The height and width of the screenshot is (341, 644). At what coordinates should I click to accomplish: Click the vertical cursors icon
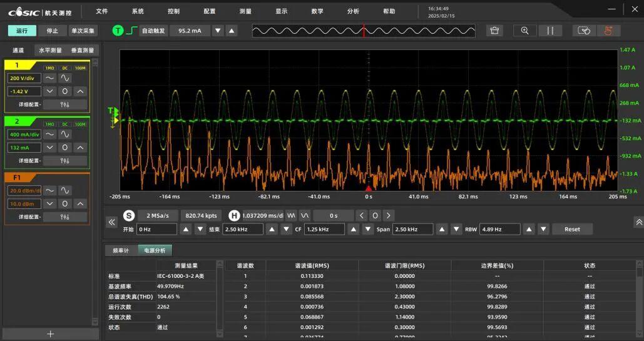(550, 31)
